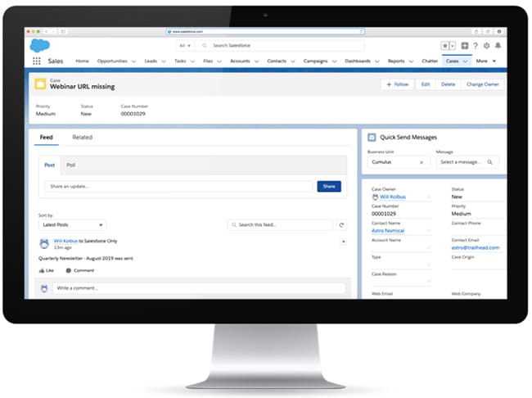532x398 pixels.
Task: Click the Change Owner button
Action: 482,84
